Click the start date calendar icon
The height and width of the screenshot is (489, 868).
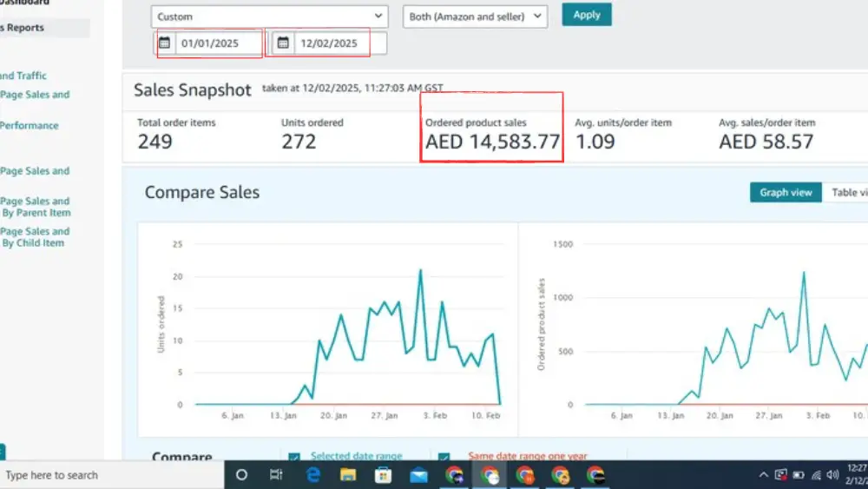click(x=165, y=43)
